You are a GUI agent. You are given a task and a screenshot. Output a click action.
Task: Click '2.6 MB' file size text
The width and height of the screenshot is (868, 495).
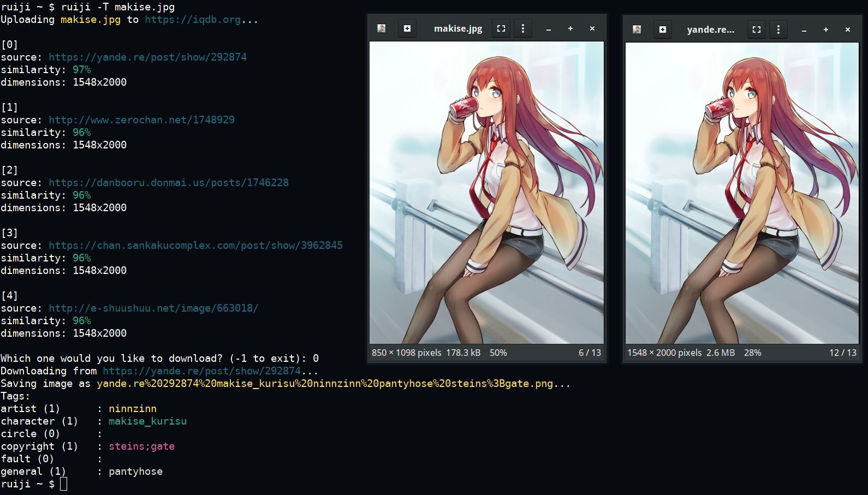point(721,353)
